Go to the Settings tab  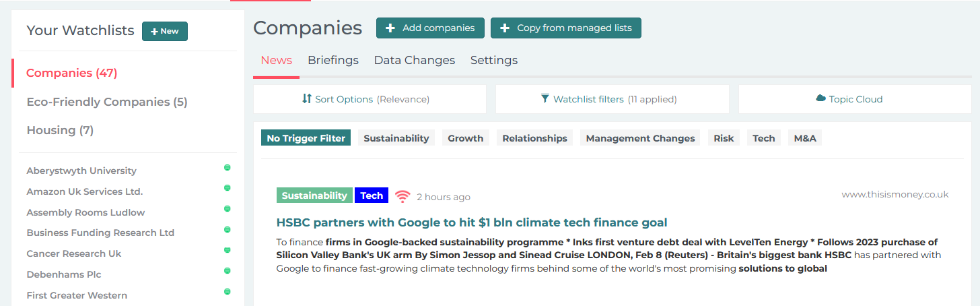point(494,60)
